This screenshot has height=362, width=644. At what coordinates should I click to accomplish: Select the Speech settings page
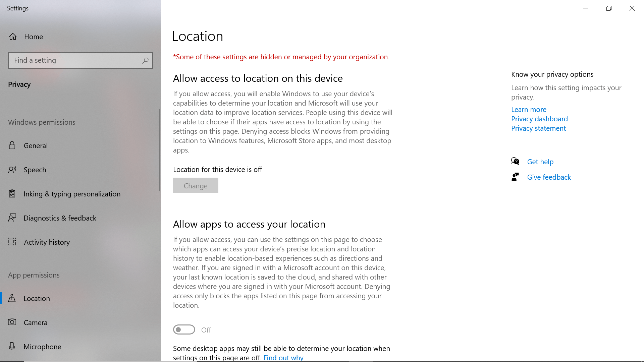(x=35, y=170)
